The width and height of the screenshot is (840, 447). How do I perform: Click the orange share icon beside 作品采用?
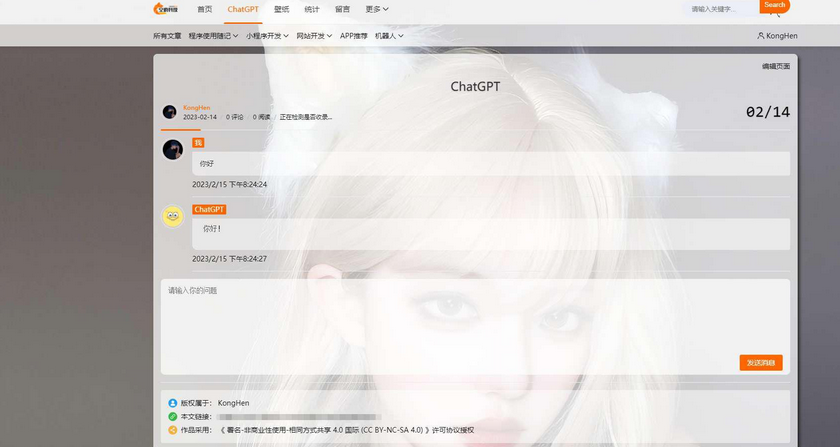click(172, 430)
